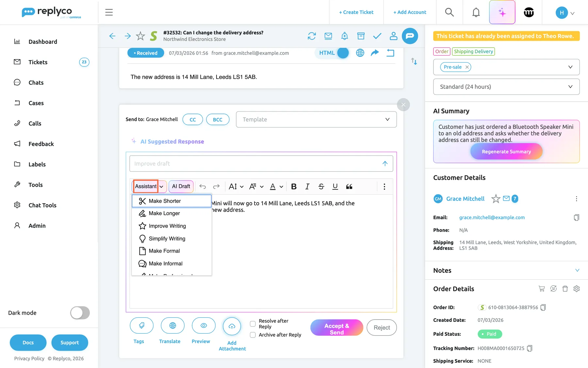Star ticket #32532

(x=140, y=36)
